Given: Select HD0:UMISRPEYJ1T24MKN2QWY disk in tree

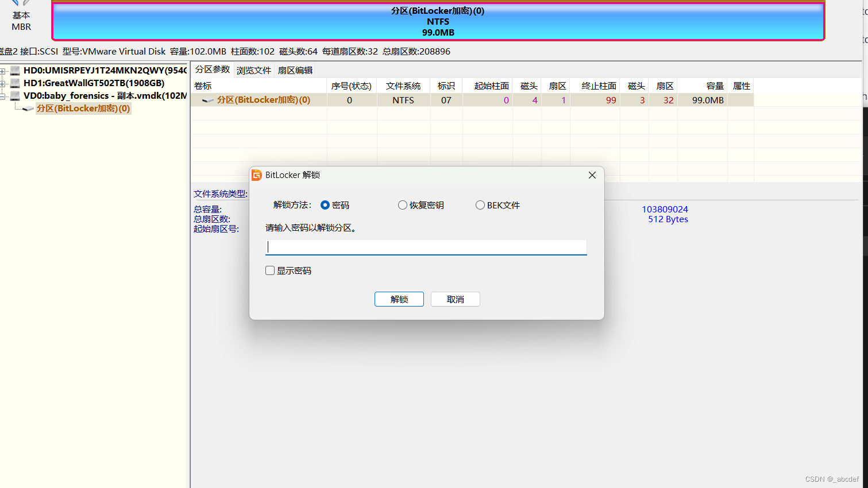Looking at the screenshot, I should tap(105, 70).
